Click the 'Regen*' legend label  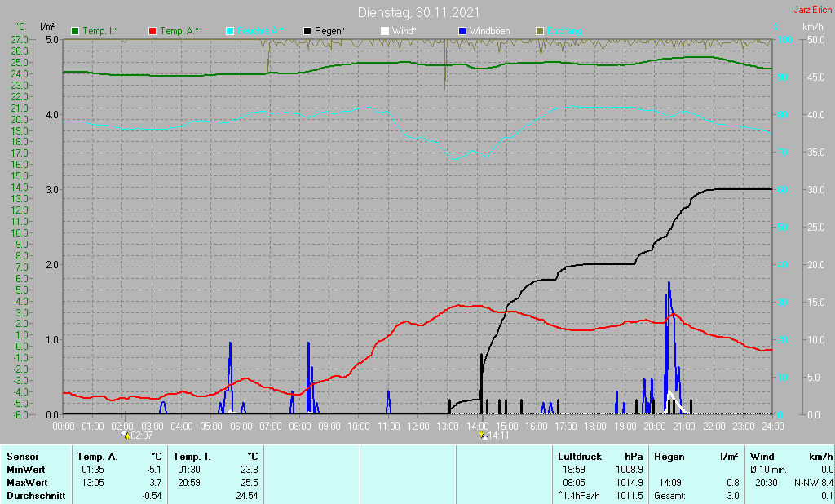point(329,32)
